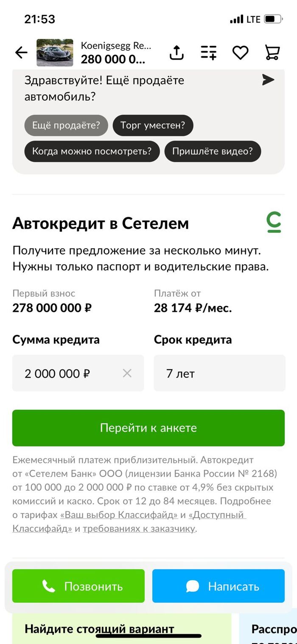Screen dimensions: 297x644
Task: Tap the blue "Написать" message button
Action: pyautogui.click(x=219, y=586)
